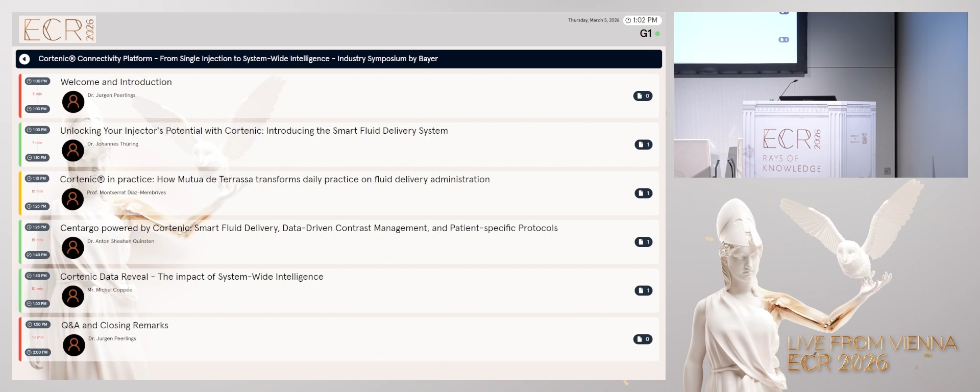Expand the Welcome and Introduction talk

[116, 82]
